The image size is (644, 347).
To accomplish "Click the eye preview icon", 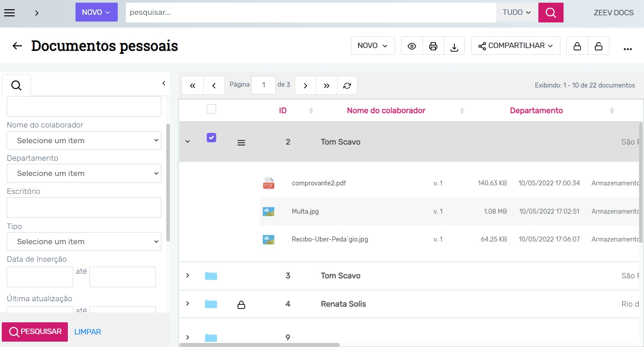I will (x=412, y=46).
